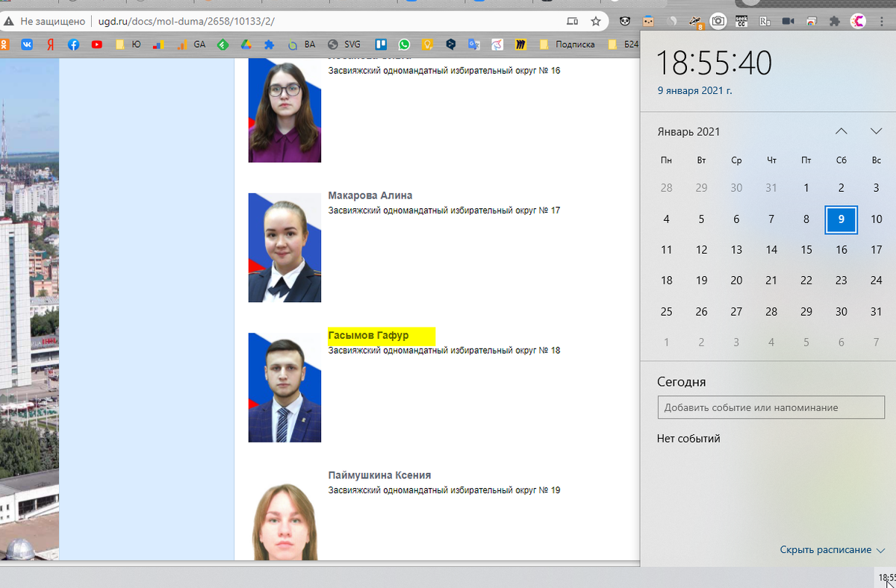
Task: Click the screenshot camera extension icon
Action: 718,21
